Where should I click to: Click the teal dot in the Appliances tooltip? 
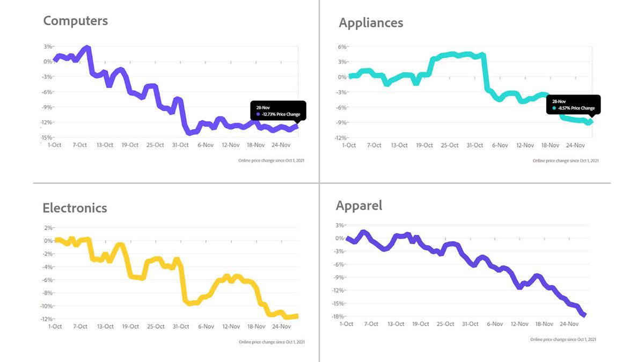pyautogui.click(x=554, y=108)
